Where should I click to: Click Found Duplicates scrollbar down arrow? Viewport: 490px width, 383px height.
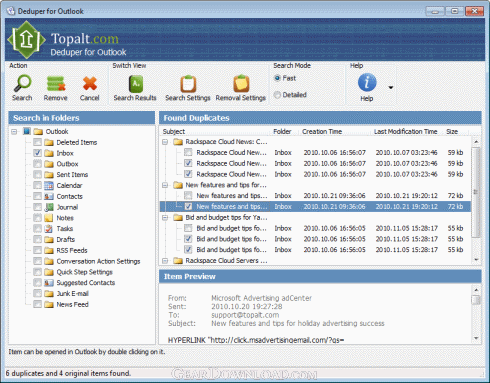coord(476,260)
